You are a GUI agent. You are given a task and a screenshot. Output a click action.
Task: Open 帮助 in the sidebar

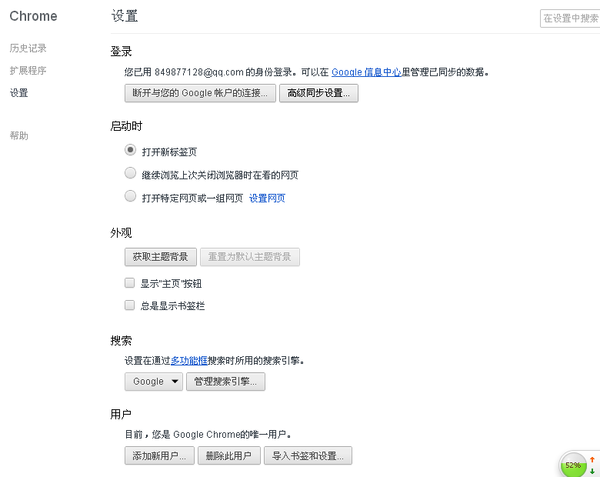[19, 135]
